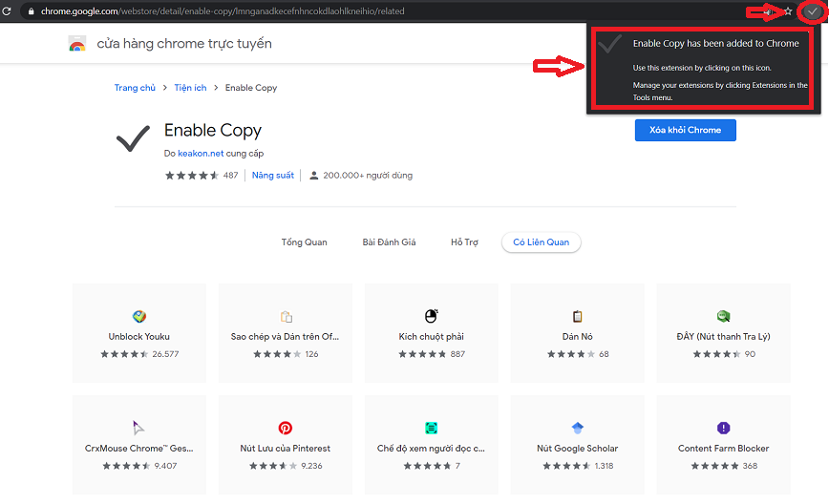Click the Dán Nó clipboard icon

[x=577, y=317]
